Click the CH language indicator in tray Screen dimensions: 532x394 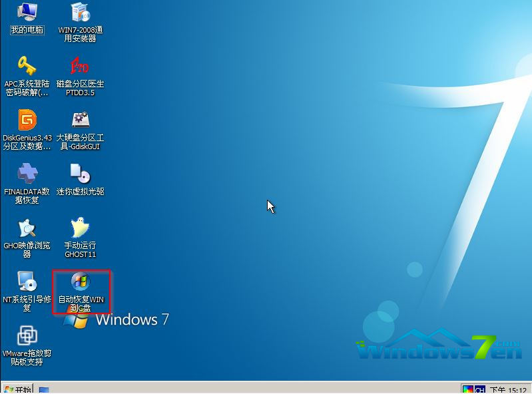(x=479, y=390)
